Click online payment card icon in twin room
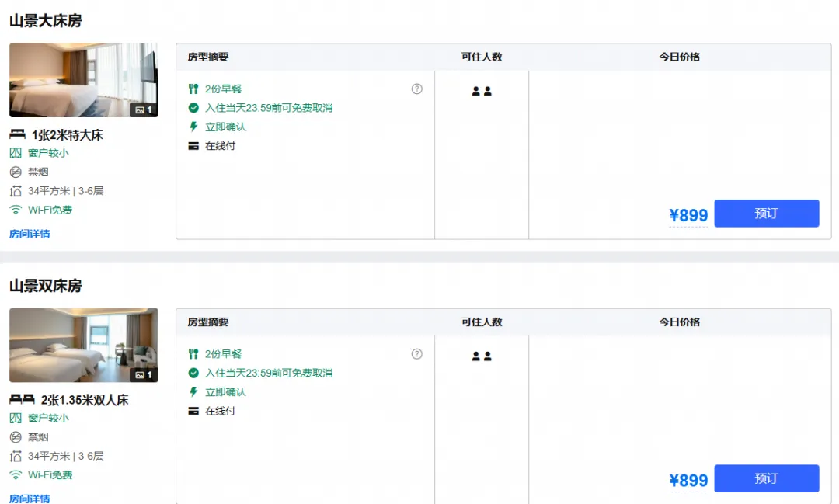 193,411
